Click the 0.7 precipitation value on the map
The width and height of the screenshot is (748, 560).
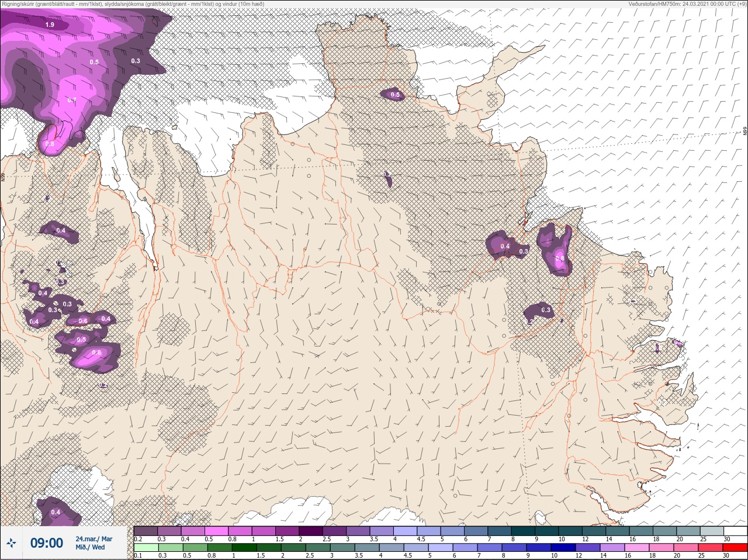tap(71, 100)
